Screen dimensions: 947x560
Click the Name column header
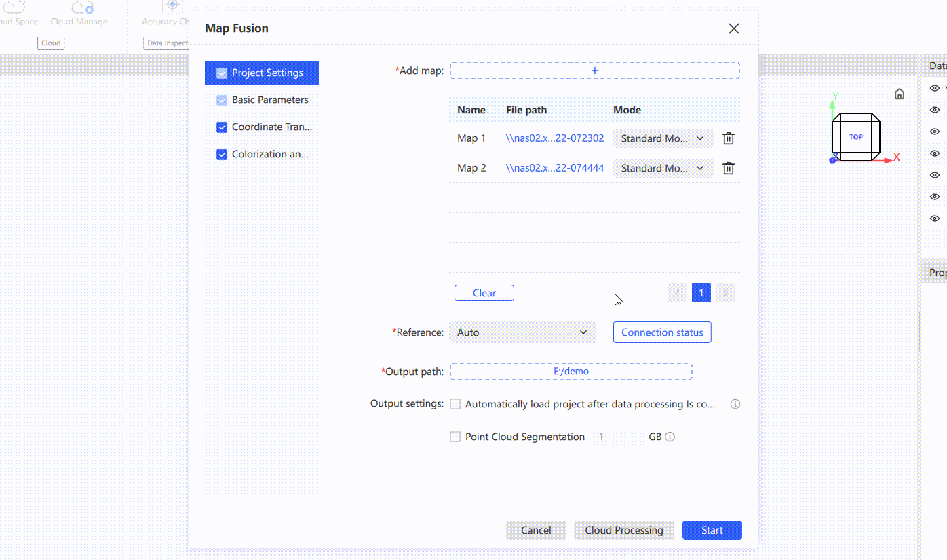coord(471,110)
